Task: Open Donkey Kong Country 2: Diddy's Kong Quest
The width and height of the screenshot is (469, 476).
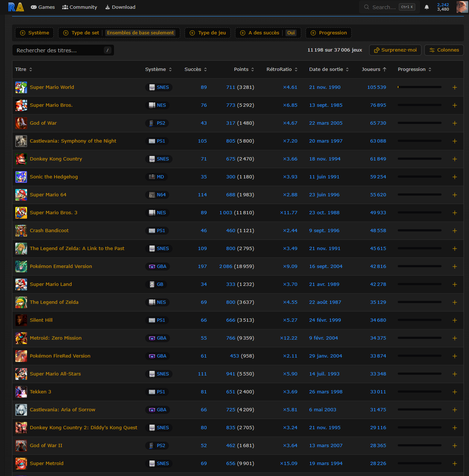Action: tap(84, 428)
